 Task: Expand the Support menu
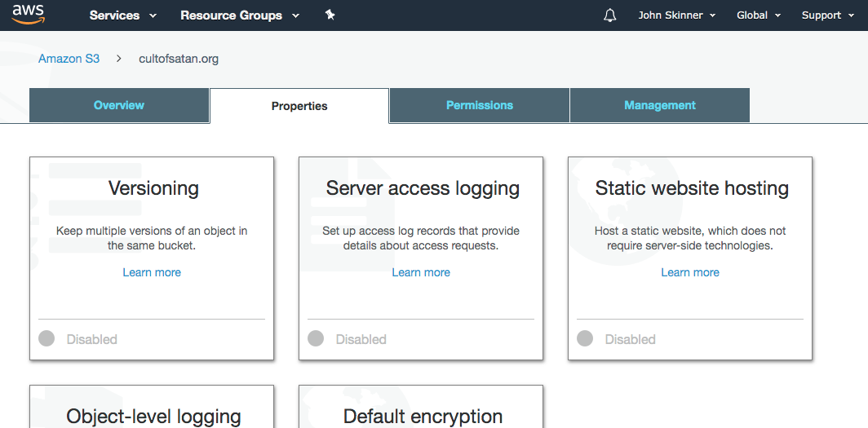click(x=827, y=15)
